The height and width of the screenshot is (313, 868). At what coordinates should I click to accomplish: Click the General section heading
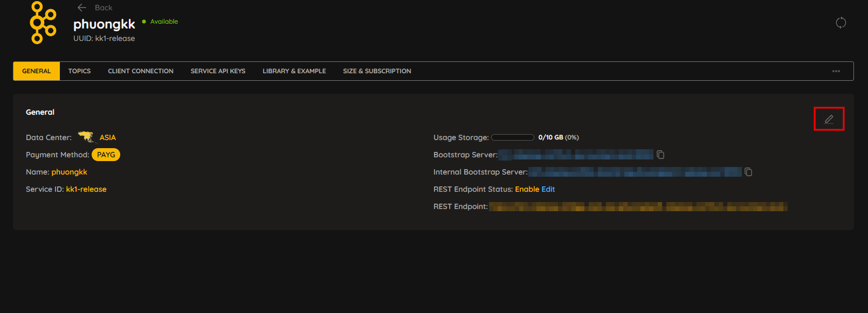coord(40,112)
